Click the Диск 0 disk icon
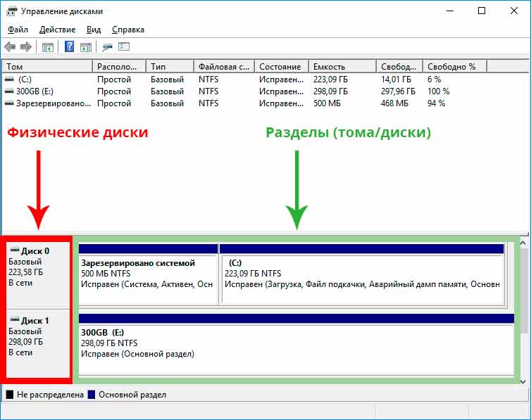 coord(15,250)
